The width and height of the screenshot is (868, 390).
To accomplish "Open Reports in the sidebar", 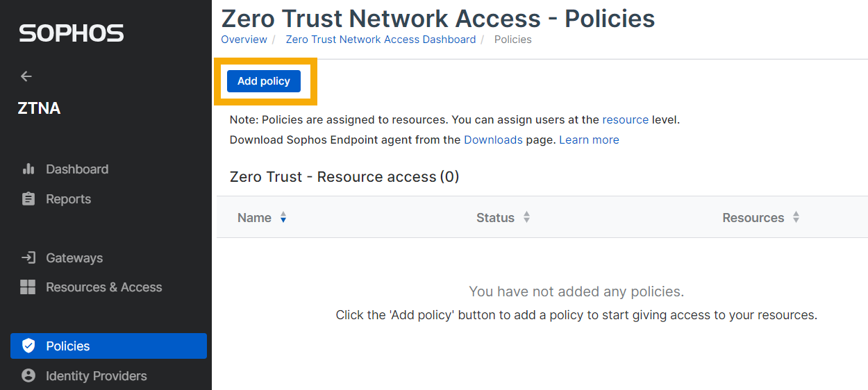I will tap(68, 199).
